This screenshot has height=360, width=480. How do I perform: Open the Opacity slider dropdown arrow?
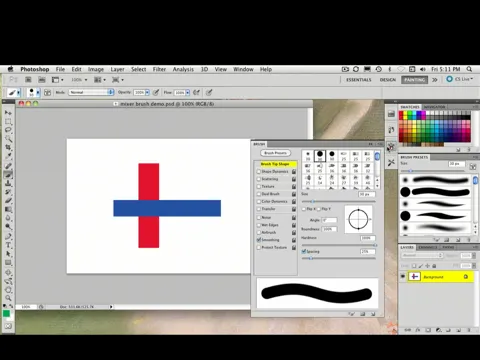pos(147,92)
